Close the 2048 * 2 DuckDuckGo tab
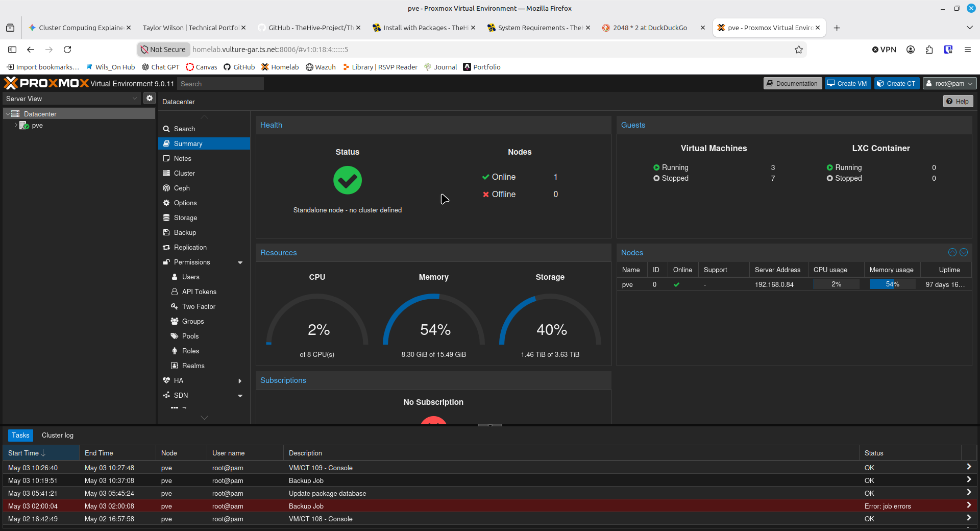Screen dimensions: 980x531 tap(703, 28)
